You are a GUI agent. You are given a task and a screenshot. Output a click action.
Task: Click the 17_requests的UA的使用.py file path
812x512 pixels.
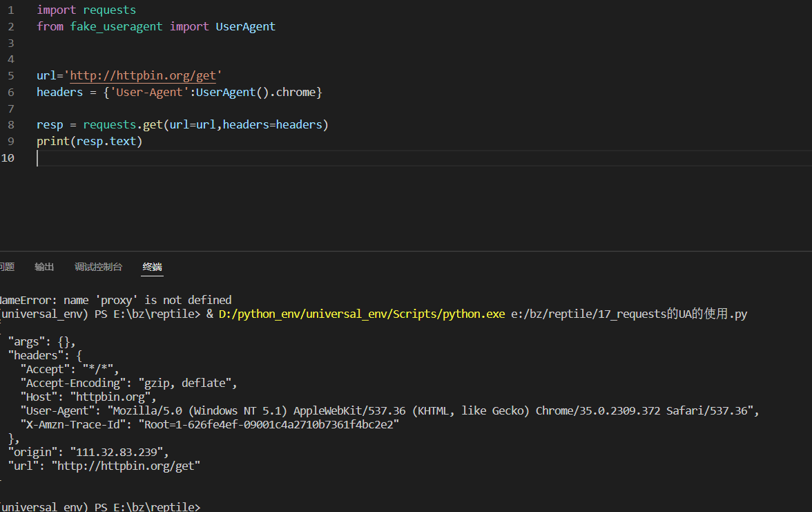pos(629,314)
